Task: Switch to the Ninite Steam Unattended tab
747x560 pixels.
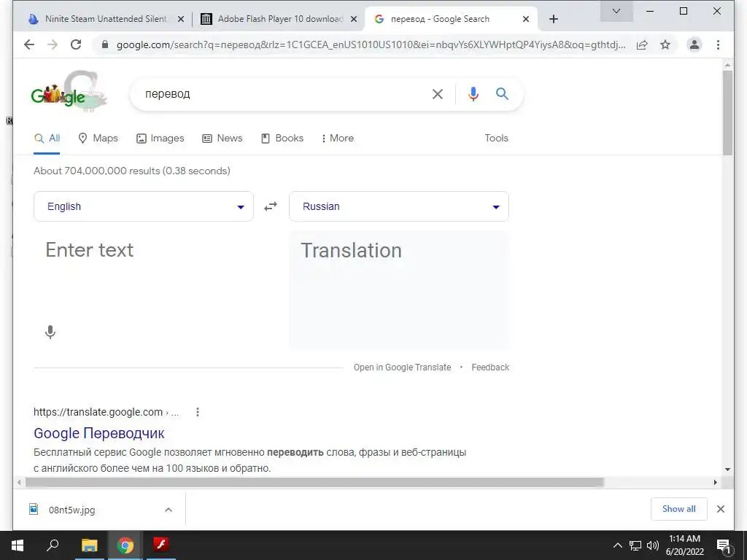Action: pyautogui.click(x=105, y=19)
